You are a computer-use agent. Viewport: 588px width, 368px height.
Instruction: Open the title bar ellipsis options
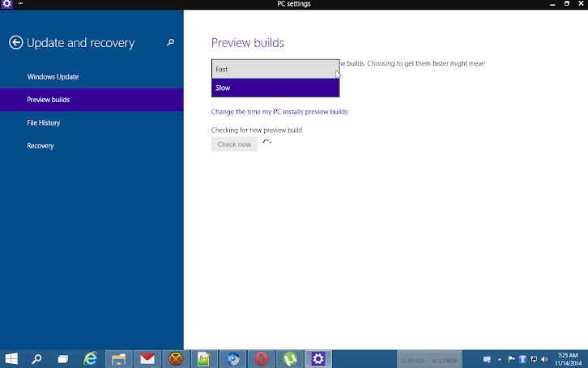click(20, 3)
